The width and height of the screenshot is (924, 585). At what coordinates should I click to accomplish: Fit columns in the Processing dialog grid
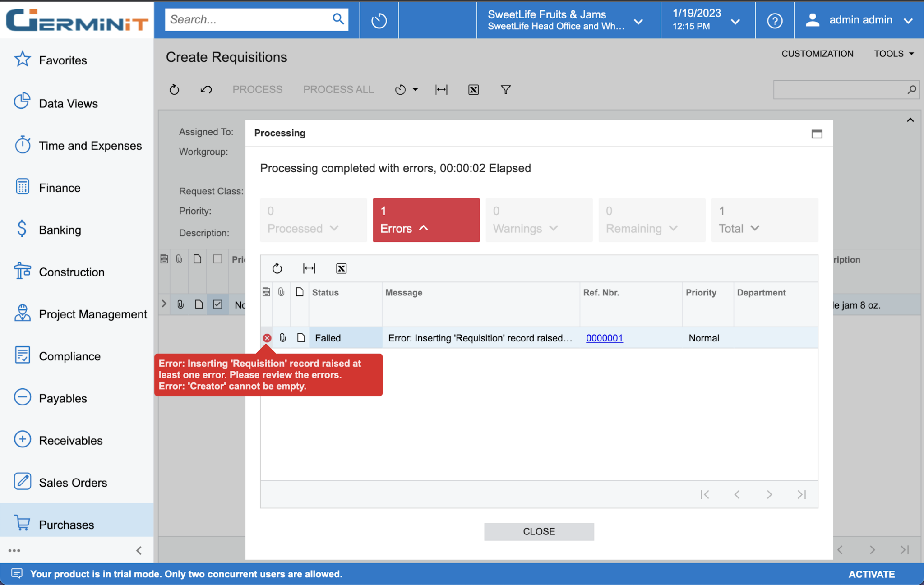point(309,269)
